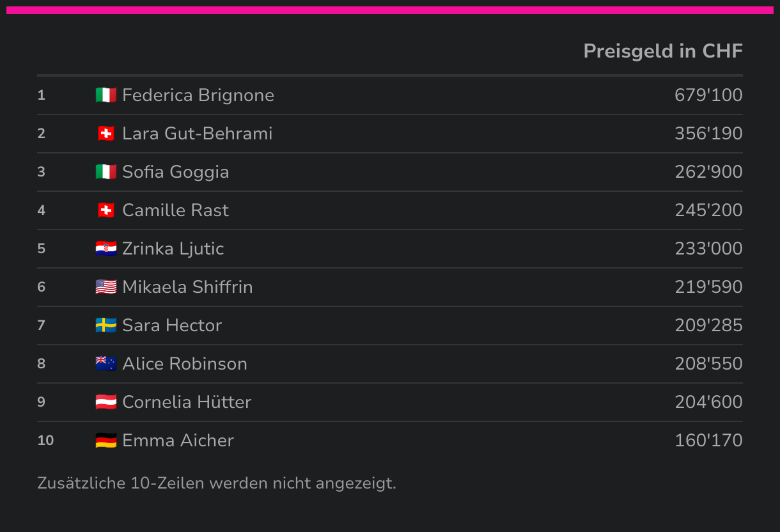The image size is (780, 532).
Task: Click the German flag beside Emma Aicher
Action: pos(106,441)
